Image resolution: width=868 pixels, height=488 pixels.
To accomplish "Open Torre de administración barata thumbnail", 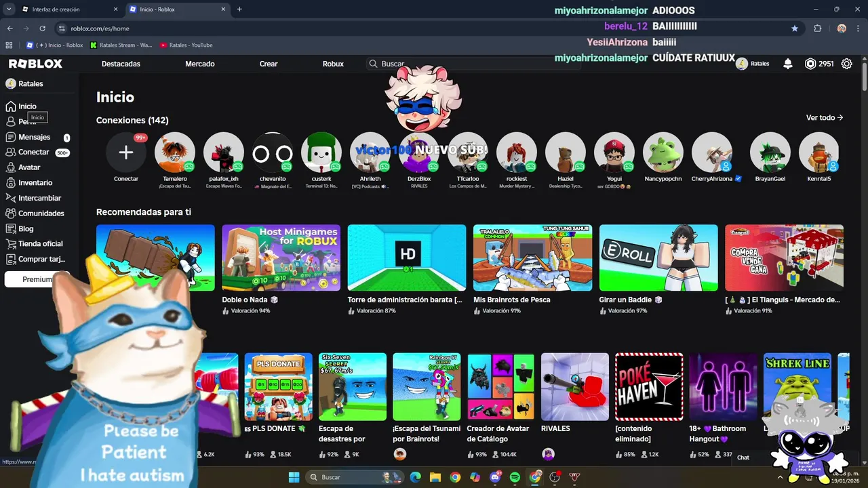I will [407, 258].
